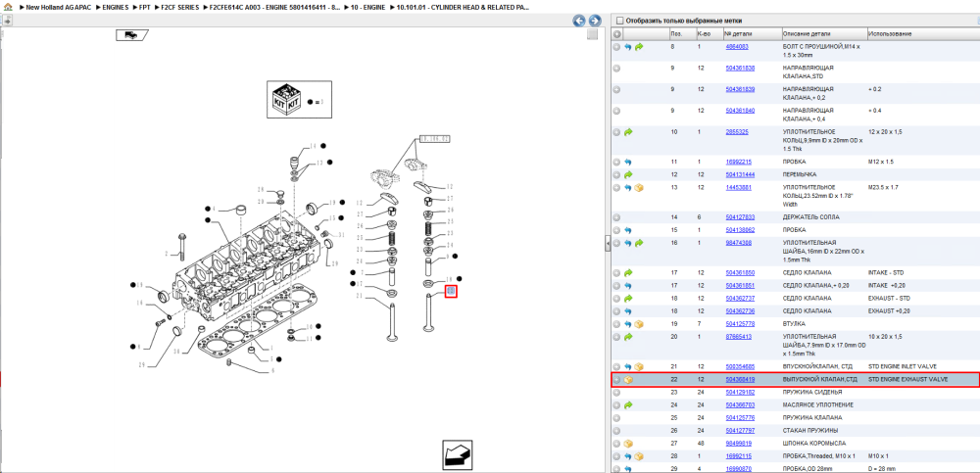Open 'New Holland AG APAC' breadcrumb
The height and width of the screenshot is (473, 980).
pyautogui.click(x=60, y=8)
